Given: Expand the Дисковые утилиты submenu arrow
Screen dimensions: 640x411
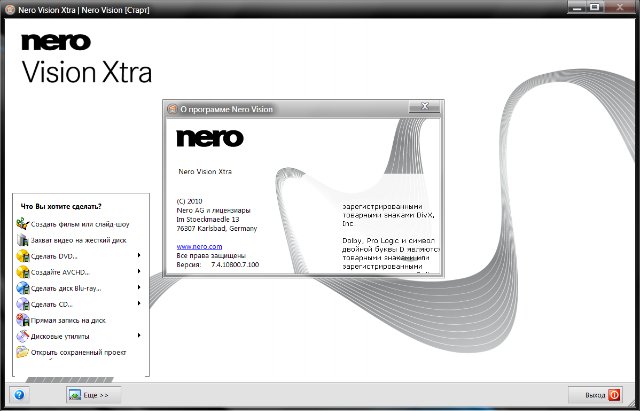Looking at the screenshot, I should 139,335.
